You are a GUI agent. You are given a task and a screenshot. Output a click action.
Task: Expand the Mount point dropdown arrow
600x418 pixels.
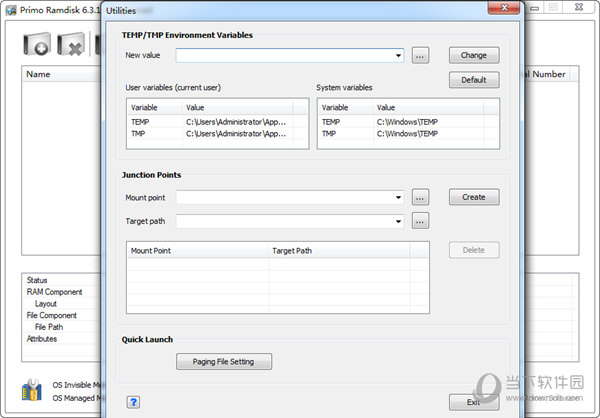coord(398,198)
